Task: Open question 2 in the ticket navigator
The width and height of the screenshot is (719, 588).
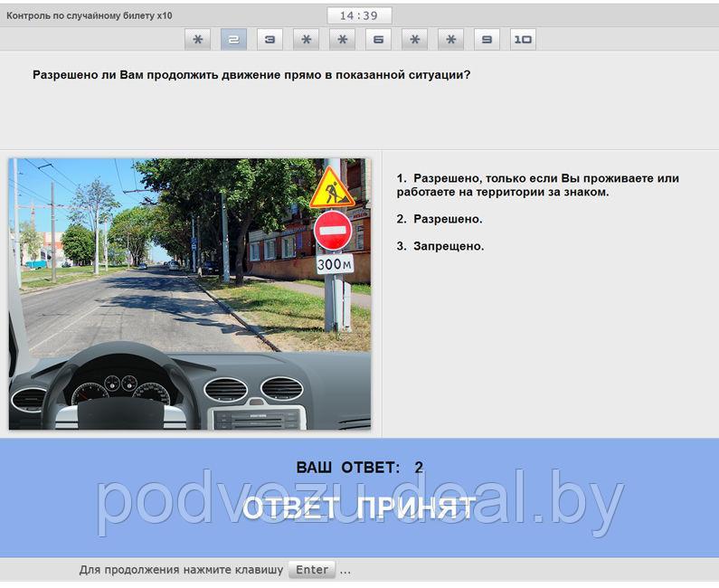Action: pos(233,39)
